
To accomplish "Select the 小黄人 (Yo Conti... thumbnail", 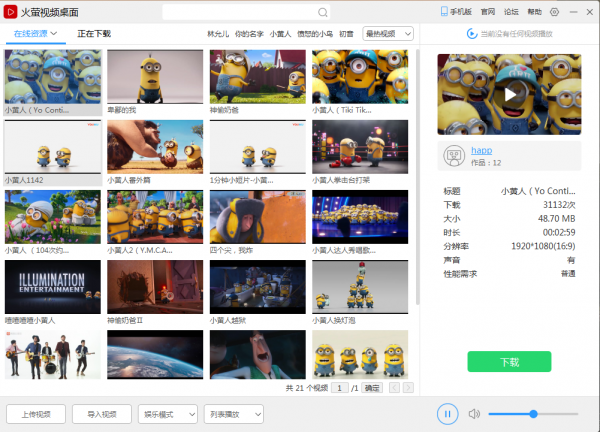I will coord(53,77).
